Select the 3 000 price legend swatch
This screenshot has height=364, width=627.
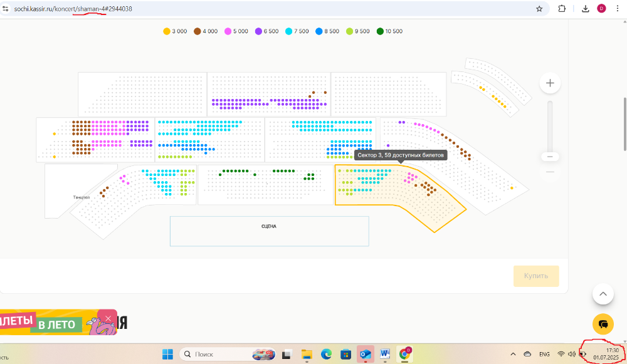click(x=167, y=31)
